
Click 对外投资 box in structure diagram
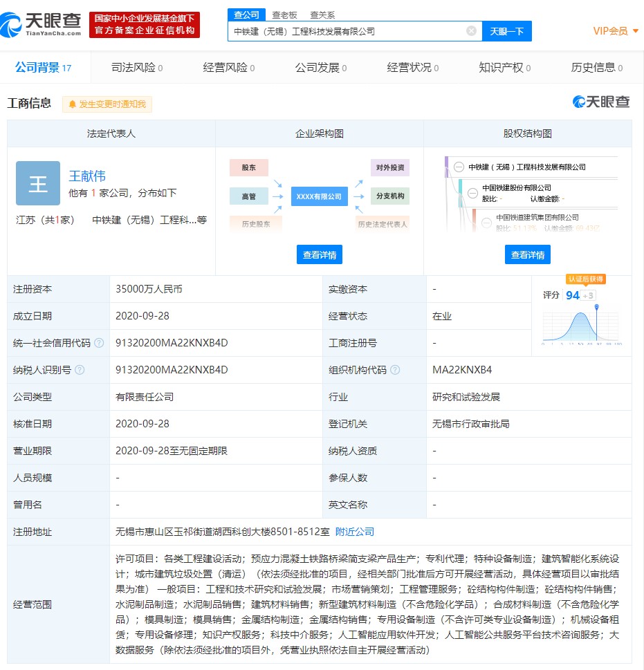[389, 167]
